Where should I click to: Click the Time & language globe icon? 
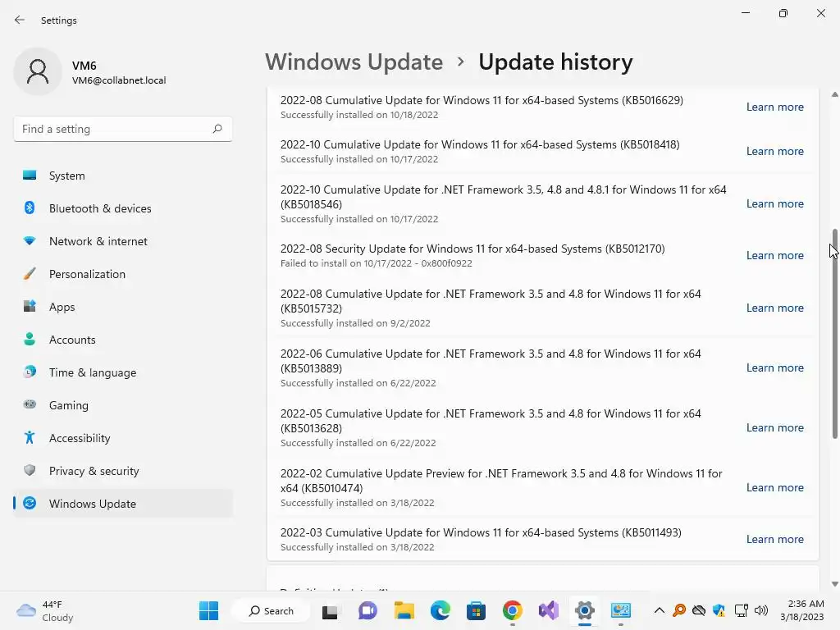(30, 372)
